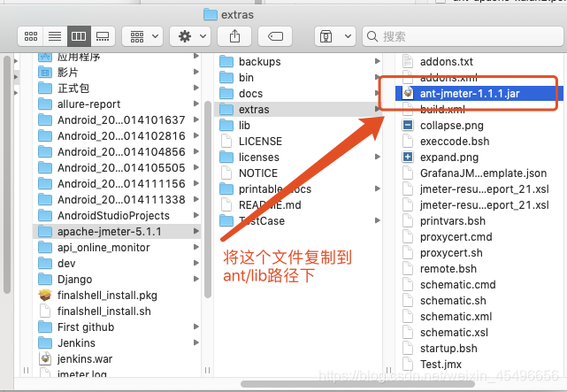The width and height of the screenshot is (567, 392).
Task: Switch Finder to gallery view
Action: pos(103,36)
